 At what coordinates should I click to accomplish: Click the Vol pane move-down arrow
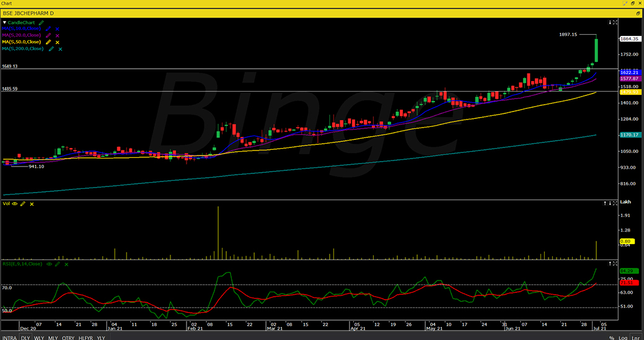(611, 203)
